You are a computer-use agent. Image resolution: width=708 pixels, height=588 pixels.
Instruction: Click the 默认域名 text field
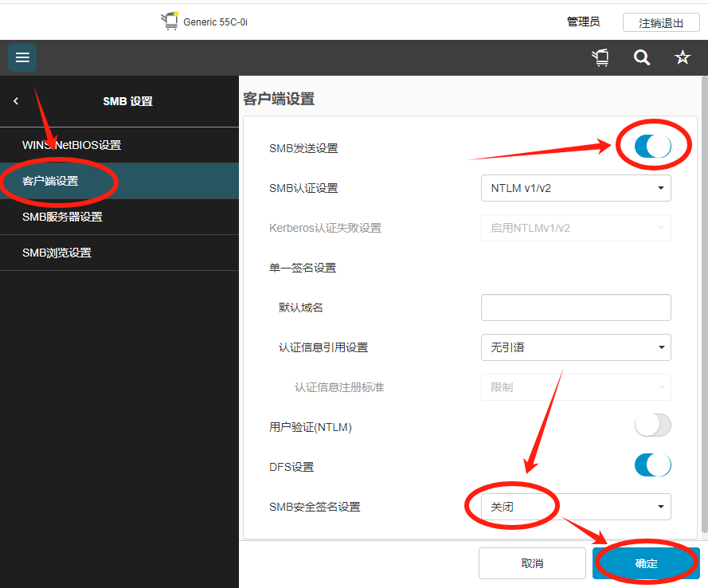[x=576, y=308]
